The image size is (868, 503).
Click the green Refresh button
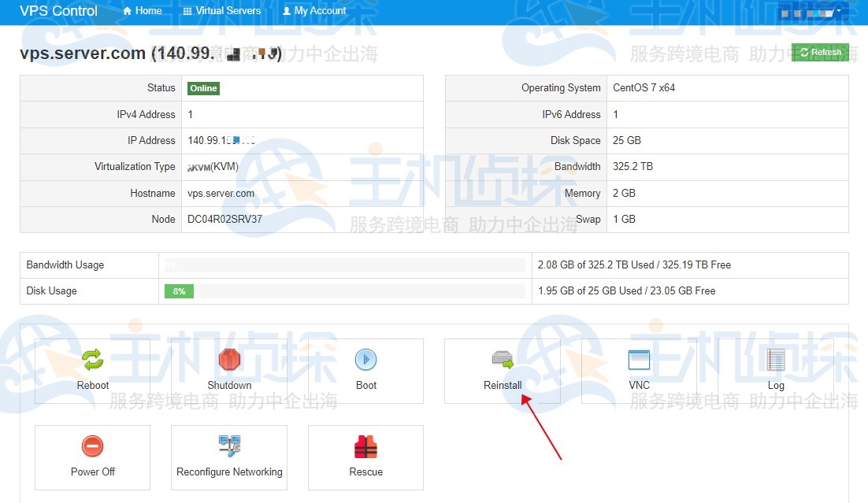click(822, 52)
